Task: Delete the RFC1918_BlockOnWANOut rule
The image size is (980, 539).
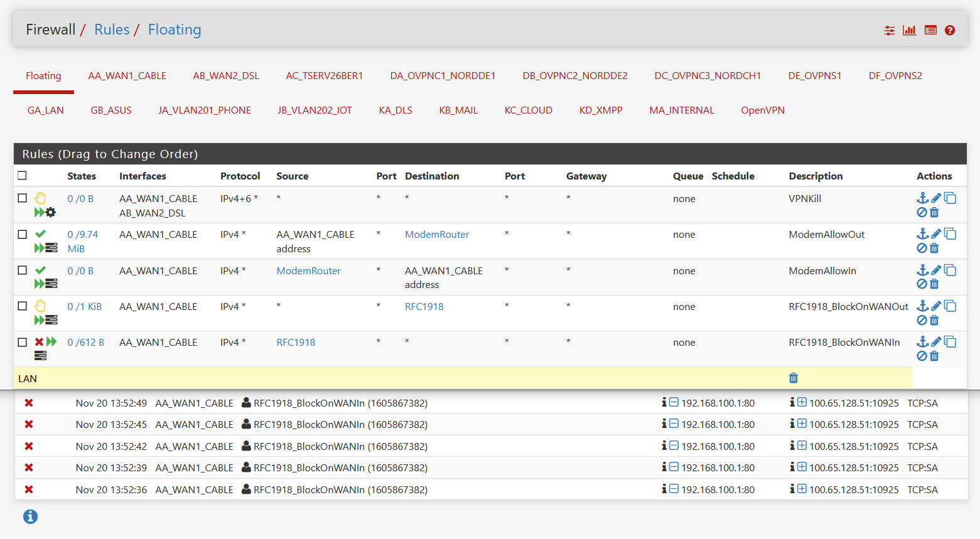Action: (934, 321)
